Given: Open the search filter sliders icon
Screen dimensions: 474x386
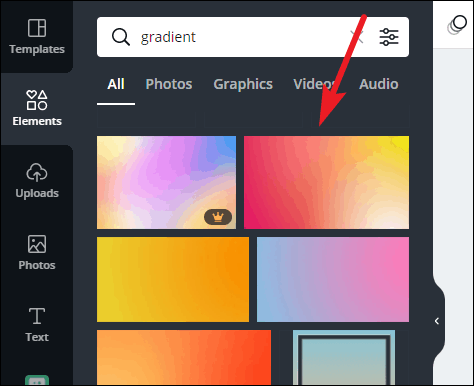Looking at the screenshot, I should click(389, 37).
